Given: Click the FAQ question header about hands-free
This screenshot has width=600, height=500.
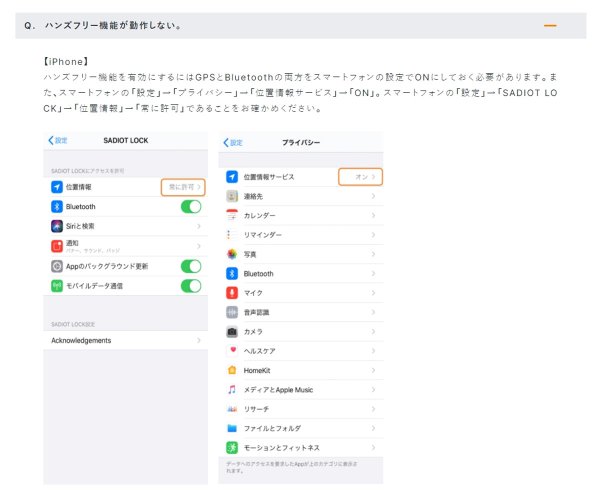Looking at the screenshot, I should (300, 26).
